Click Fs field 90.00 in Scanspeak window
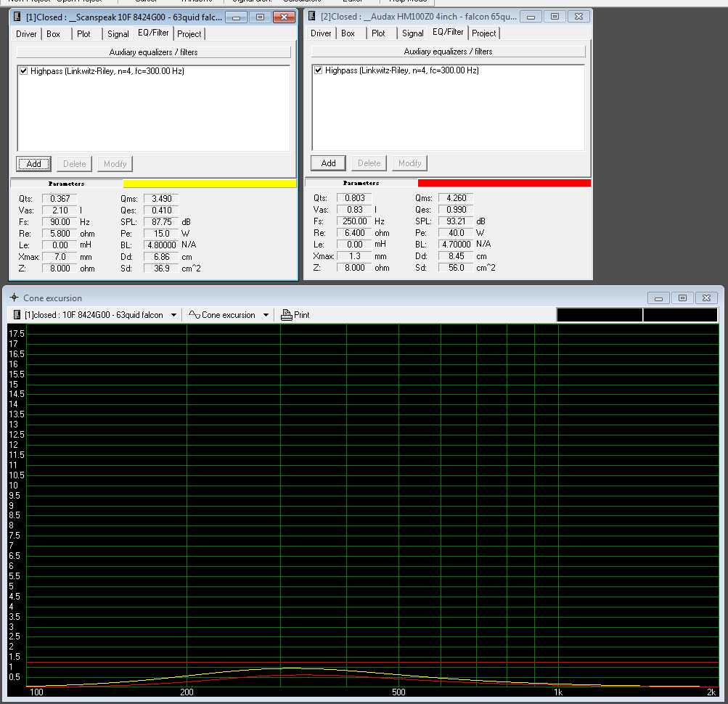 pos(60,222)
